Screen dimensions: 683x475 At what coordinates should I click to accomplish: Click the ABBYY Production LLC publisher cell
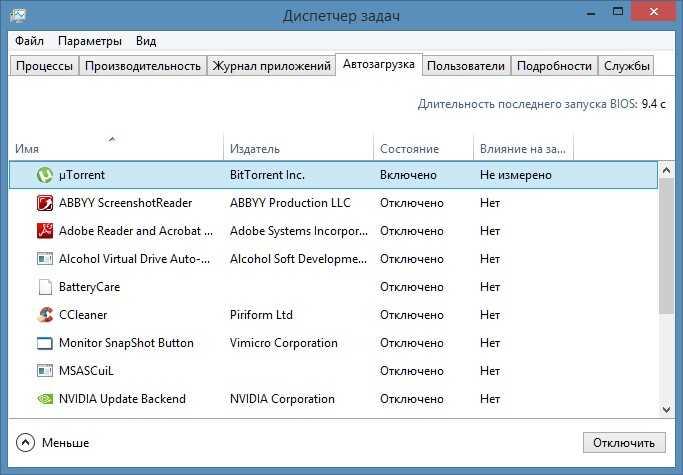290,203
